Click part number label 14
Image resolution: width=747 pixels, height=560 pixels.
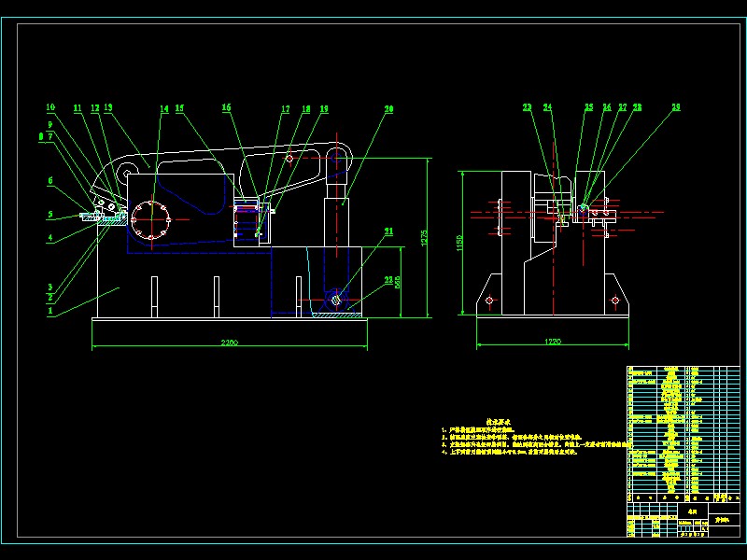(164, 109)
